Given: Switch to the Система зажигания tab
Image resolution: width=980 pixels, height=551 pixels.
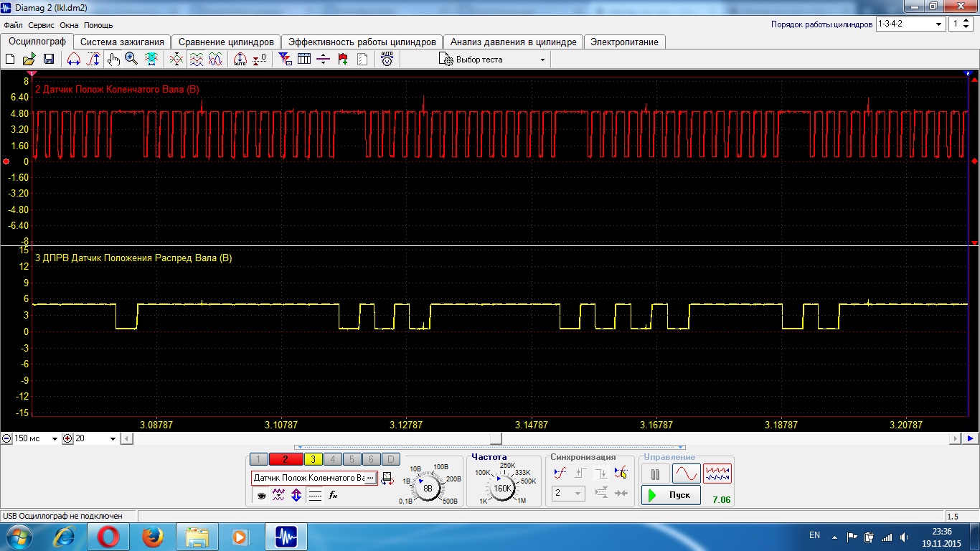Looking at the screenshot, I should coord(122,42).
